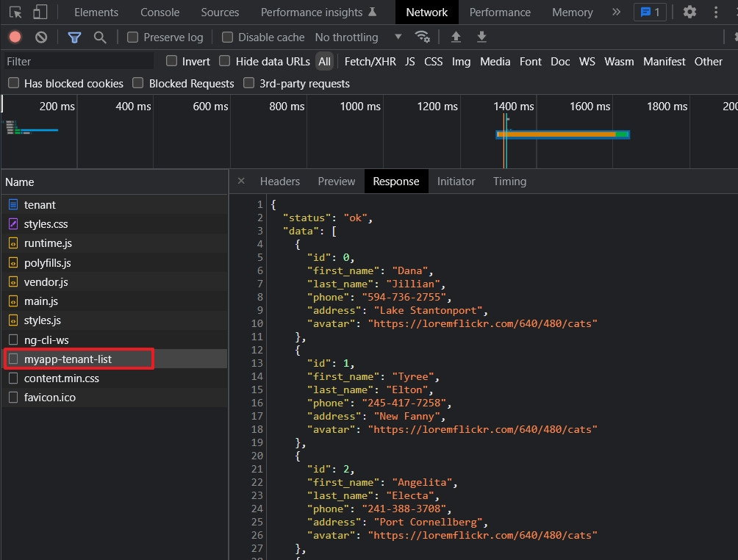
Task: Click the export HAR download icon
Action: click(x=481, y=37)
